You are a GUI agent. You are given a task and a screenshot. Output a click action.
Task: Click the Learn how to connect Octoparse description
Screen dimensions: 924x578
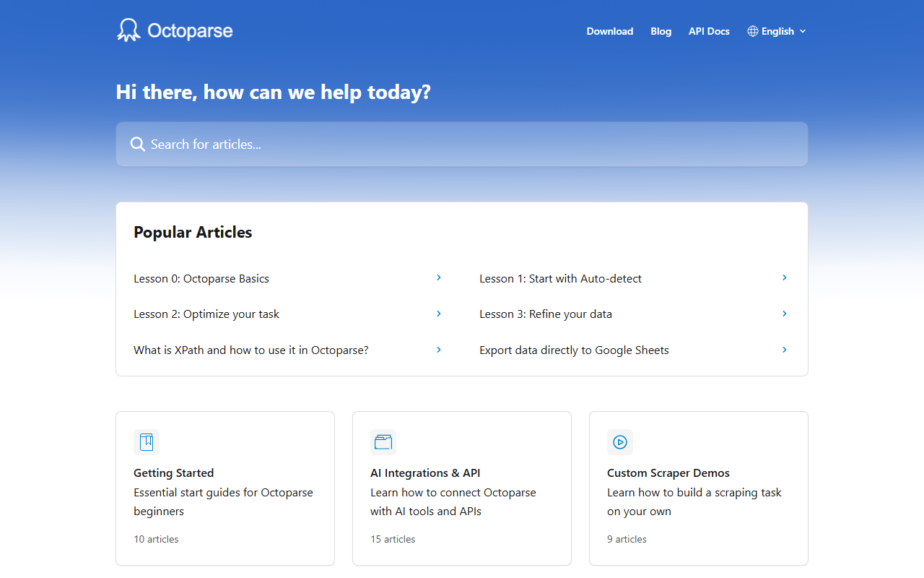point(453,502)
